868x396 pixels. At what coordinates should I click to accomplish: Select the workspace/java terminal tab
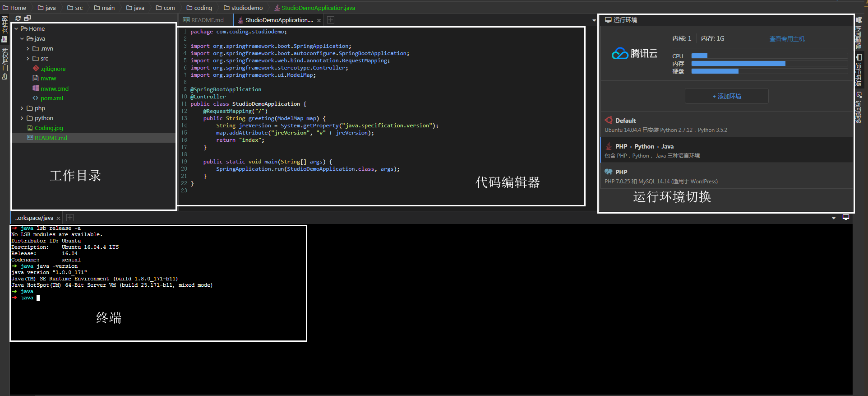34,218
